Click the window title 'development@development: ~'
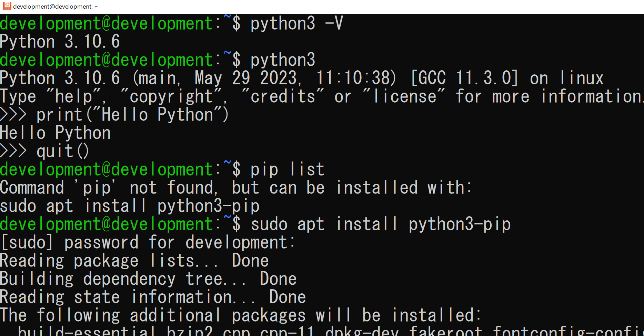Viewport: 644px width, 336px height. coord(56,7)
